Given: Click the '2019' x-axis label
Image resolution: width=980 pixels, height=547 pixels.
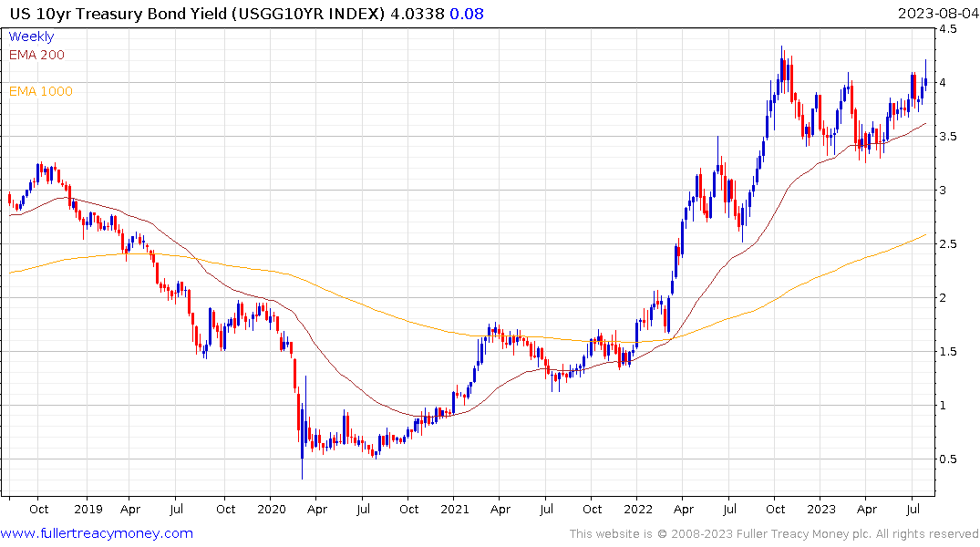Looking at the screenshot, I should [88, 510].
